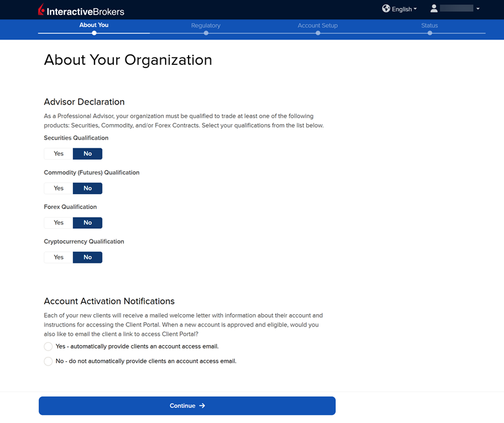This screenshot has height=423, width=504.
Task: Set Securities Qualification to No
Action: pos(88,154)
